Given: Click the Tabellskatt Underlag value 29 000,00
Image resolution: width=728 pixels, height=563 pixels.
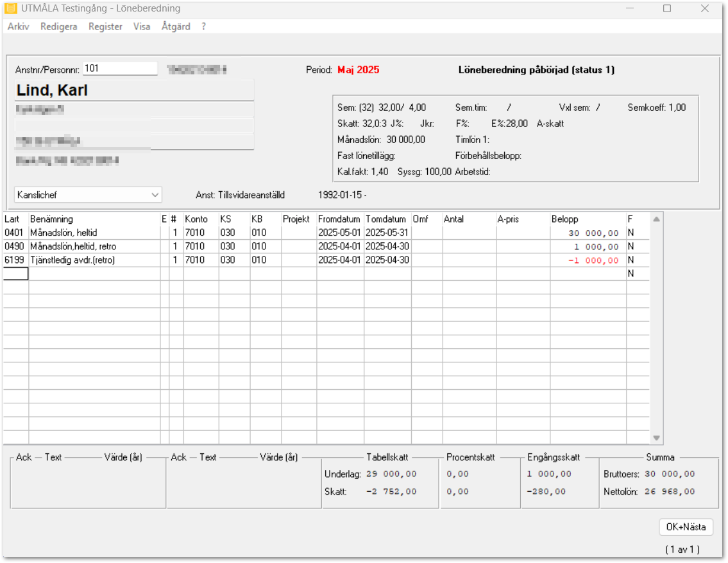Looking at the screenshot, I should (x=391, y=474).
